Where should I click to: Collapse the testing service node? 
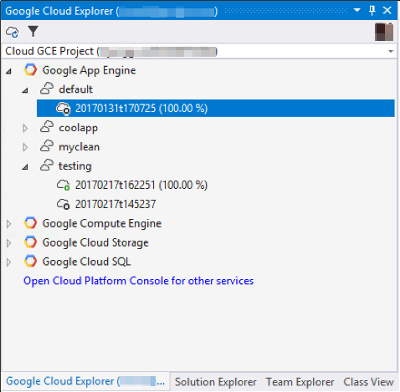click(x=25, y=167)
